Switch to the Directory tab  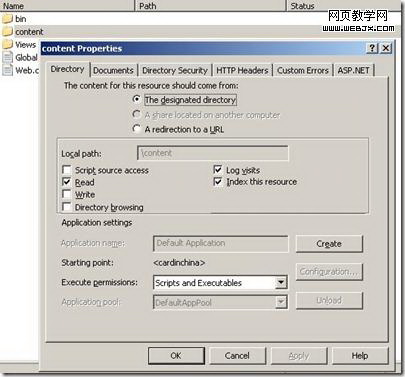coord(67,69)
